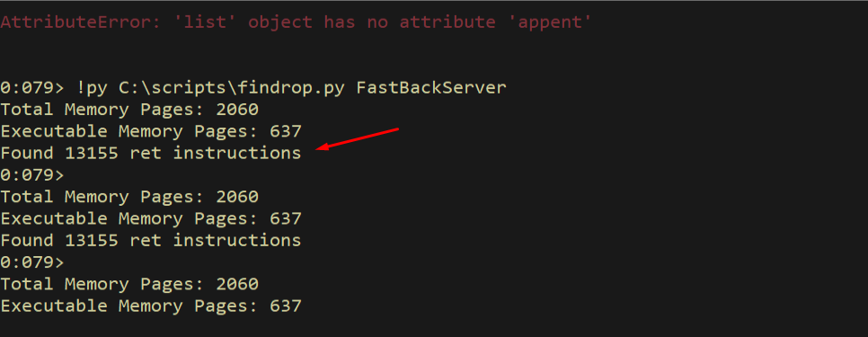Click the 0:079> prompt before the !py command
This screenshot has height=337, width=868.
pyautogui.click(x=32, y=87)
